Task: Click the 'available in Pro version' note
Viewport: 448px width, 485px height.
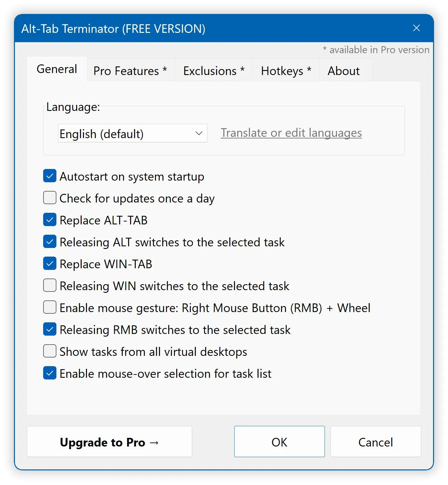Action: pos(376,50)
